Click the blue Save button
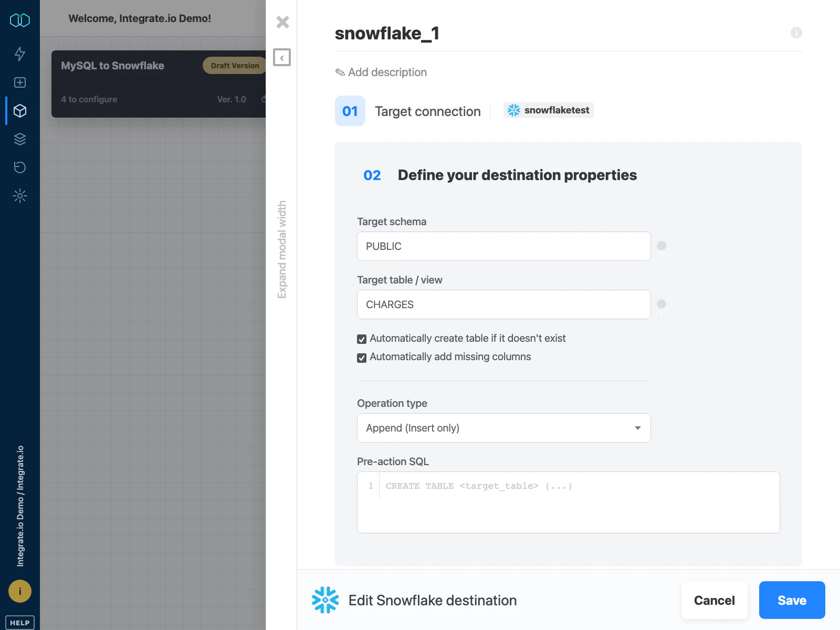Viewport: 840px width, 630px height. coord(792,600)
